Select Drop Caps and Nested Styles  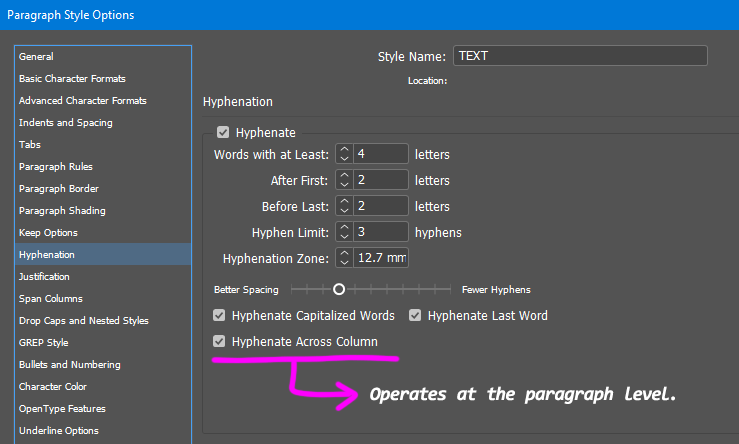(83, 321)
